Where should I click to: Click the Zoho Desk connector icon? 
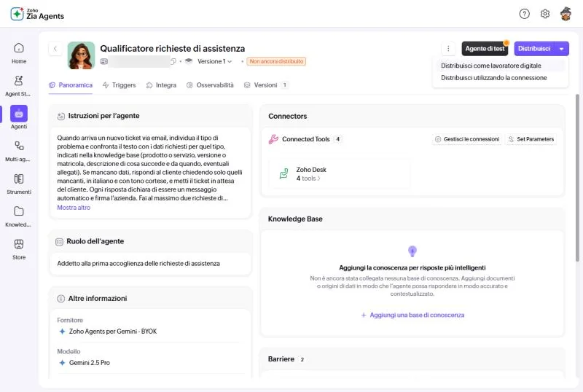point(284,173)
